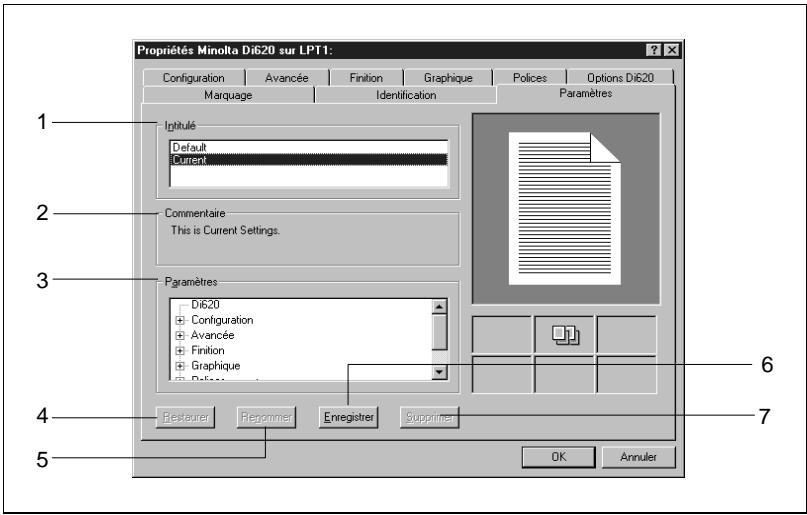Go to the Polices tab
The height and width of the screenshot is (515, 807).
(x=530, y=78)
